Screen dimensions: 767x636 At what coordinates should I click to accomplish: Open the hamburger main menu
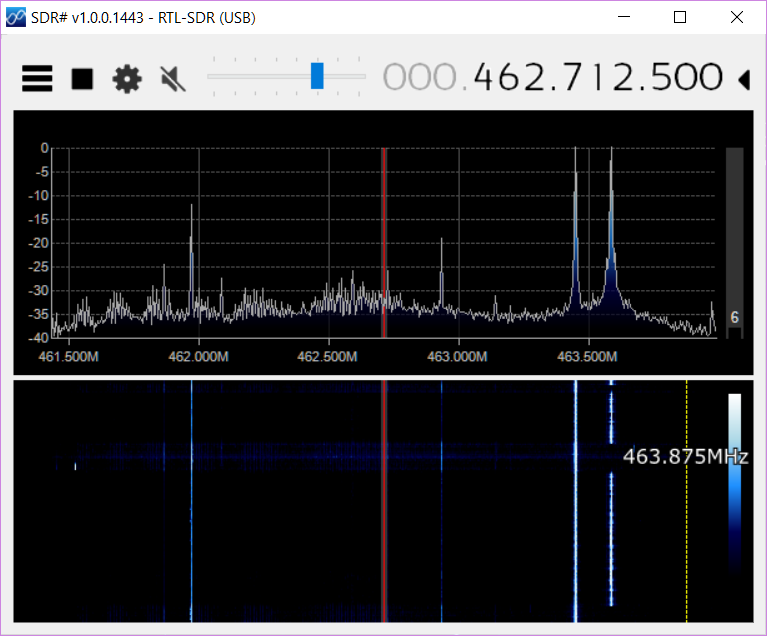[x=37, y=78]
